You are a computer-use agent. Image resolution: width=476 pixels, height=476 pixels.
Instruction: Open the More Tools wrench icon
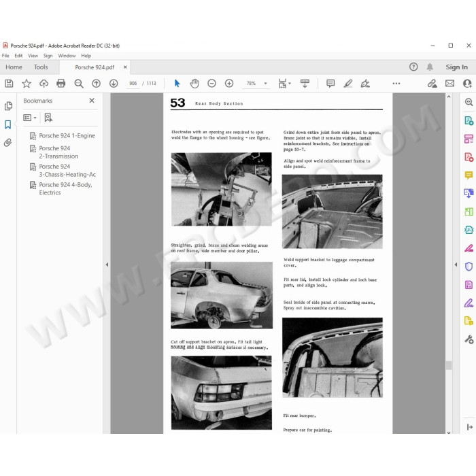pyautogui.click(x=469, y=339)
